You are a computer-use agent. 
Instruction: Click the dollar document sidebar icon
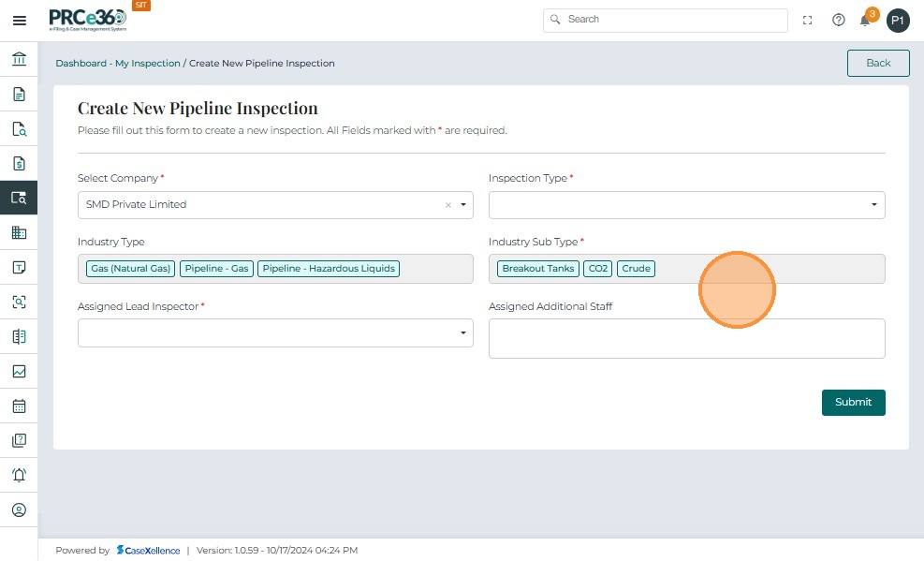pyautogui.click(x=19, y=164)
